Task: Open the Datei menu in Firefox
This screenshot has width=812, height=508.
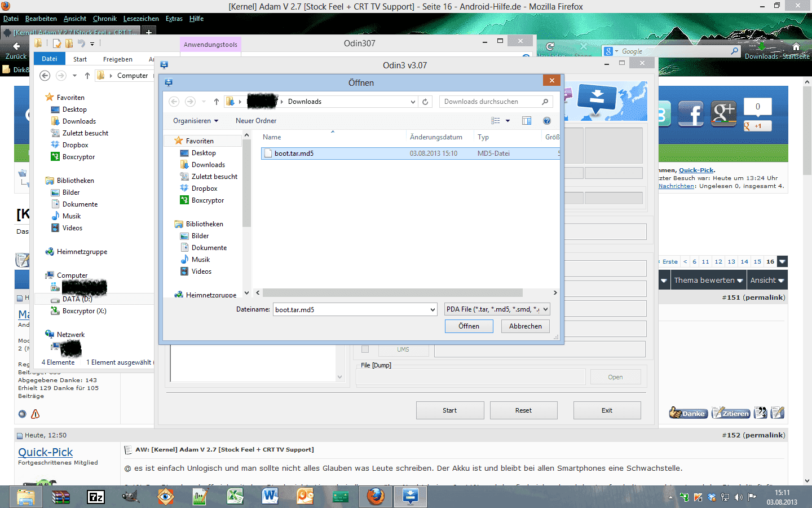Action: pos(11,19)
